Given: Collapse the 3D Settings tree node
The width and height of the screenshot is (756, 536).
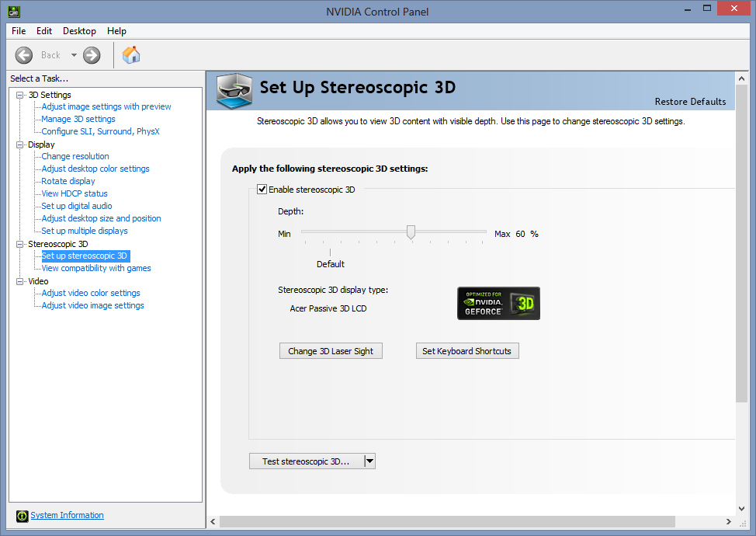Looking at the screenshot, I should click(19, 95).
